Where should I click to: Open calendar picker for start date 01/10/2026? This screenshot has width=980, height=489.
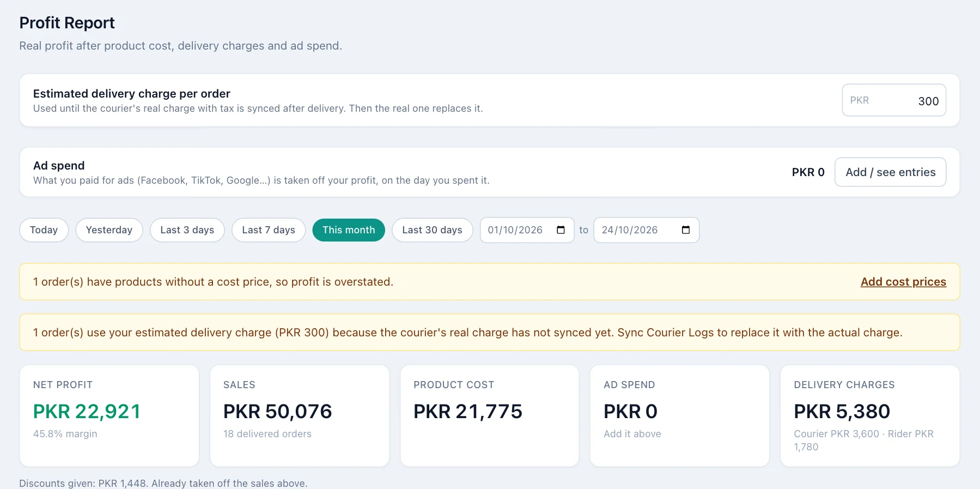(x=561, y=230)
